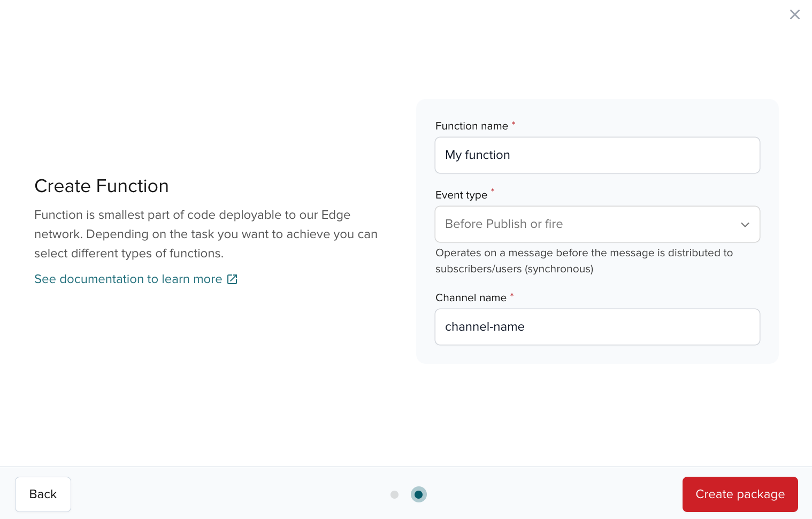The height and width of the screenshot is (519, 812).
Task: Go to the first step indicator dot
Action: 395,495
